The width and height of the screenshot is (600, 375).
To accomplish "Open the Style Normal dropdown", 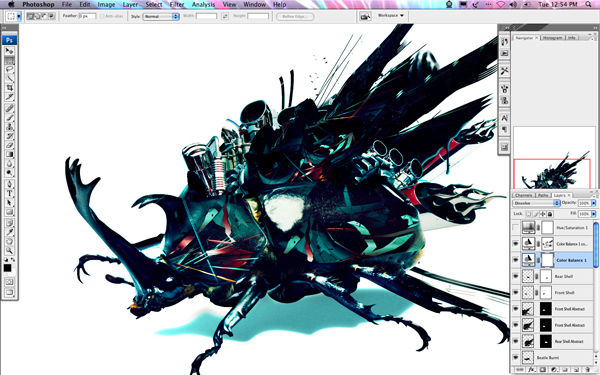I will coord(161,16).
